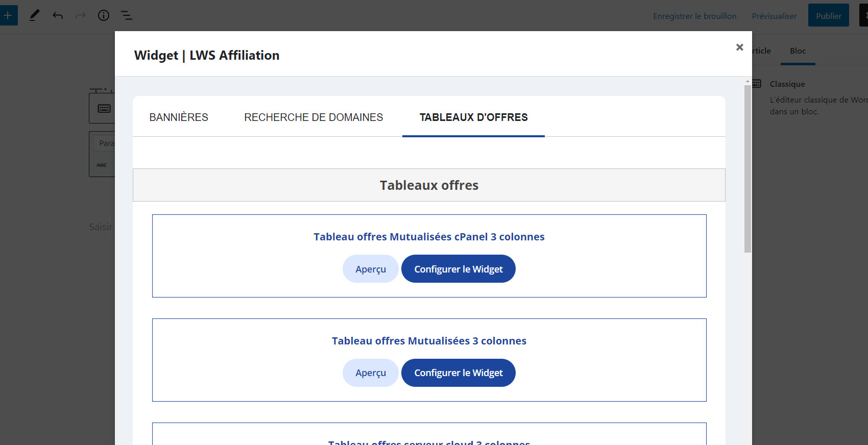This screenshot has width=868, height=445.
Task: Configure widget for Mutualisées 3 colonnes
Action: coord(458,373)
